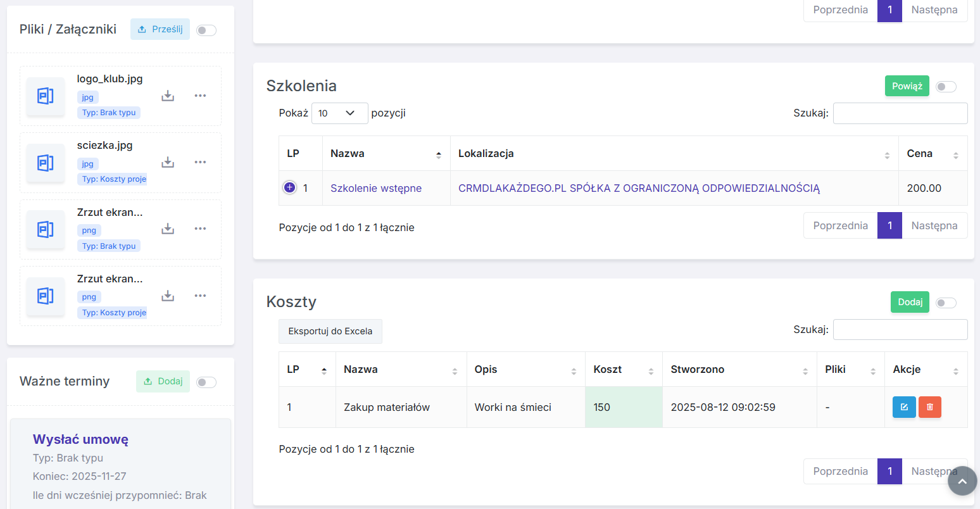Delete the Zakup materiałów cost entry
This screenshot has height=509, width=980.
tap(930, 407)
